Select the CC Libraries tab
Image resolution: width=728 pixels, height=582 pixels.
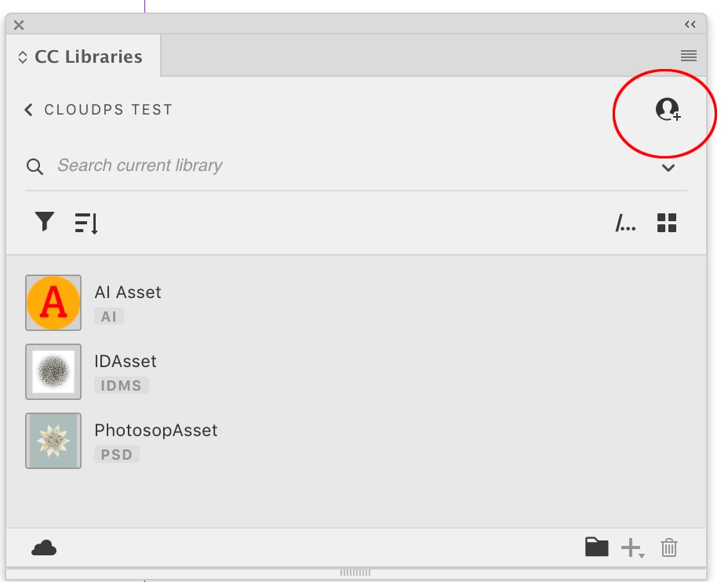(x=84, y=56)
